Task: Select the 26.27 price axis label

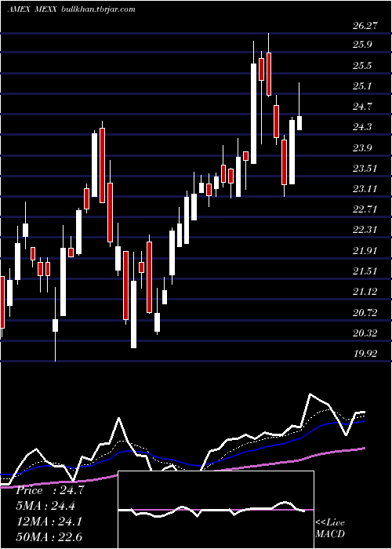Action: coord(365,26)
